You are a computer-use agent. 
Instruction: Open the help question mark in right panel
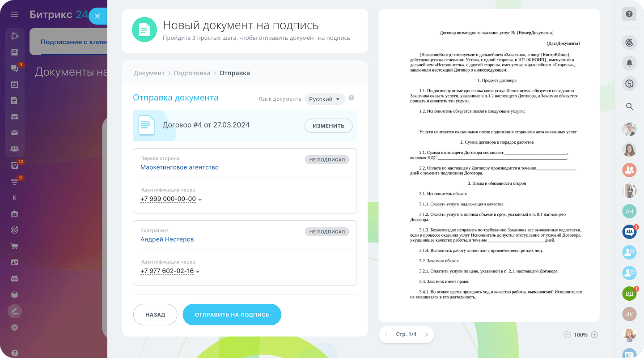(629, 14)
